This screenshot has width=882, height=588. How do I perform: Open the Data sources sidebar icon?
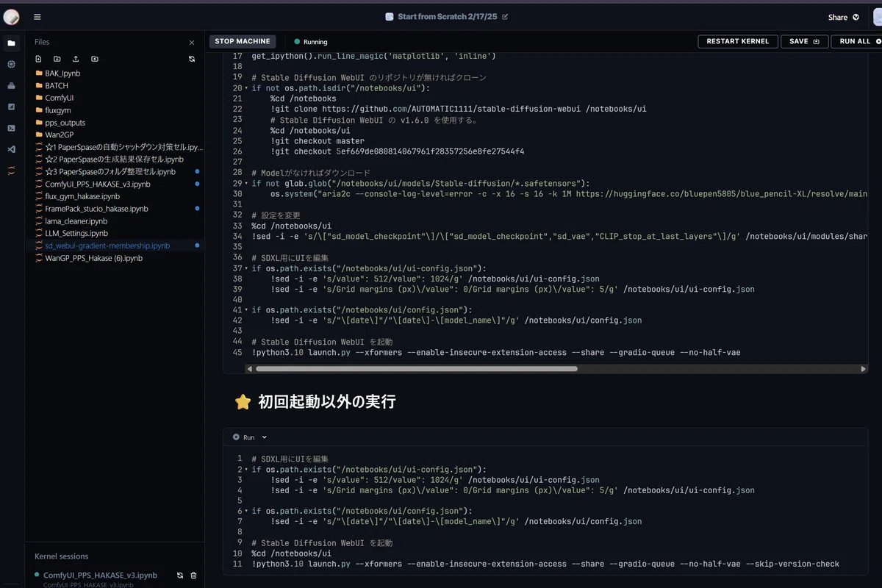tap(11, 85)
